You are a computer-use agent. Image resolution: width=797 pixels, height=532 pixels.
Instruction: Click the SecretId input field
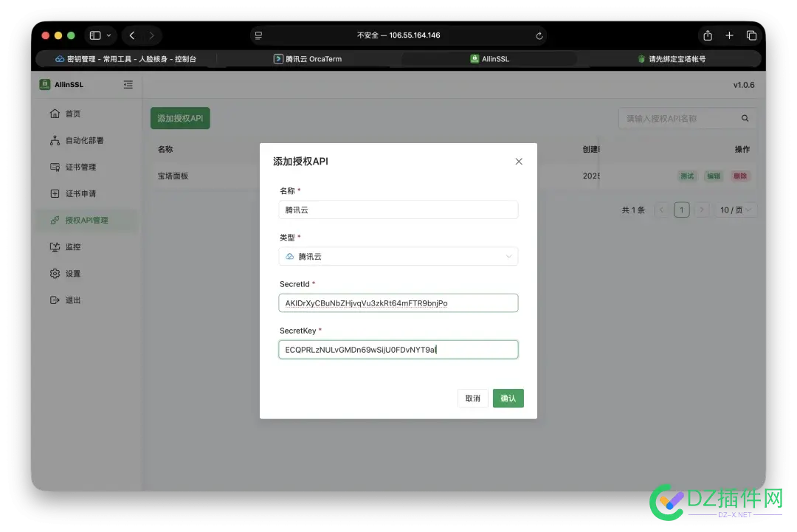[398, 303]
